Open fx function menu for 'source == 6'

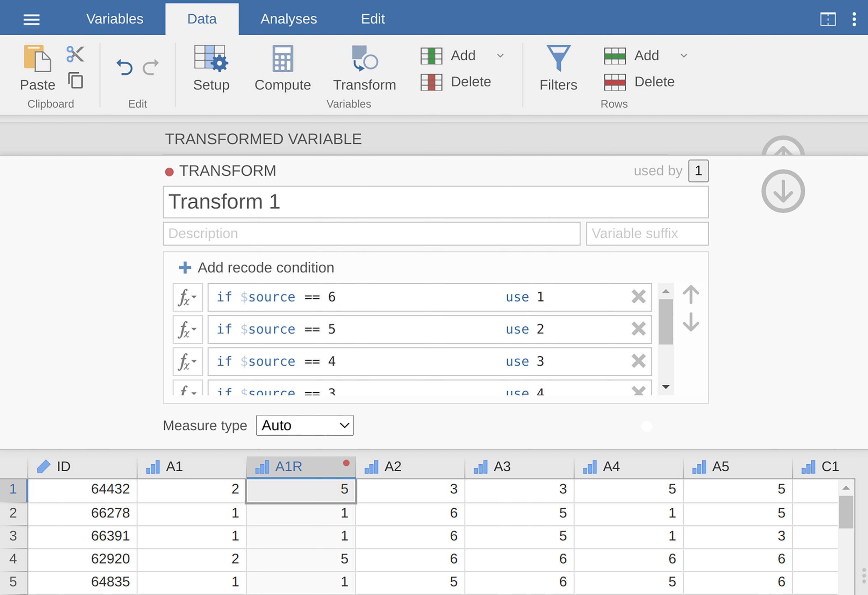187,297
